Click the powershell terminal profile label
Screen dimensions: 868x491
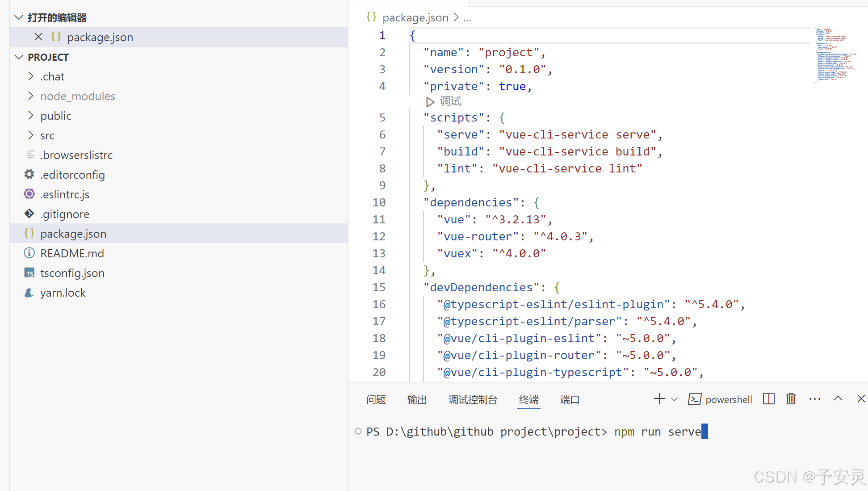pyautogui.click(x=728, y=399)
